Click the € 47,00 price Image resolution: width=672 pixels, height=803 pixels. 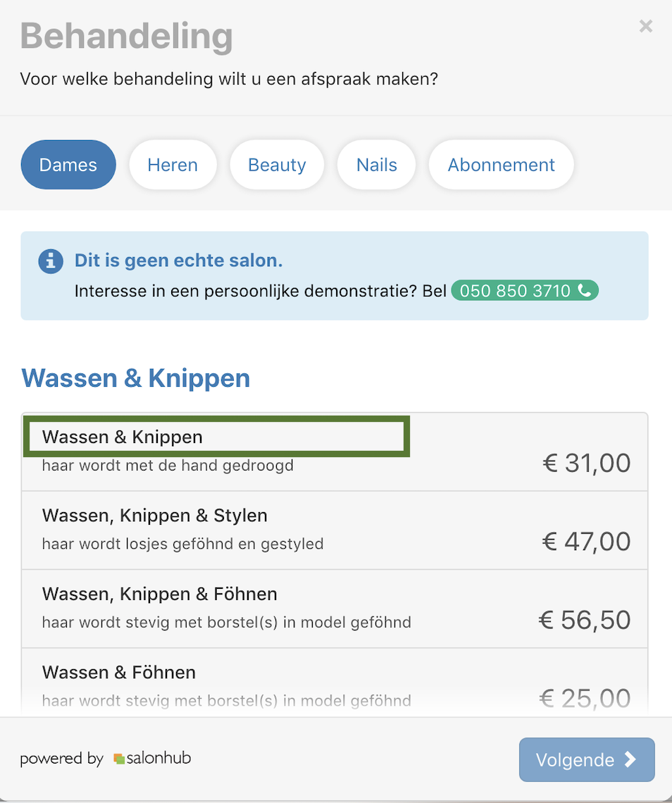(x=587, y=541)
